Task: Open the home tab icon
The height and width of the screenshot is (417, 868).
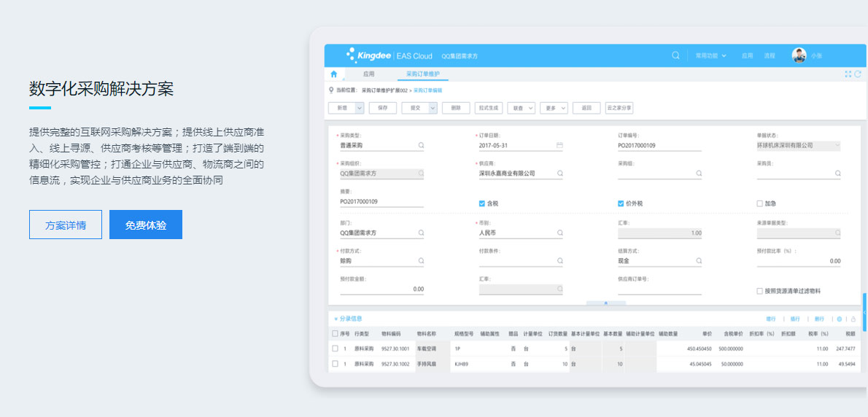Action: (x=333, y=74)
